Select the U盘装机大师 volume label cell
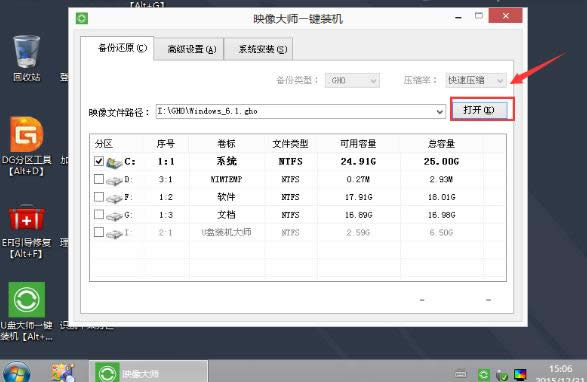Screen dimensions: 587x382 (226, 233)
